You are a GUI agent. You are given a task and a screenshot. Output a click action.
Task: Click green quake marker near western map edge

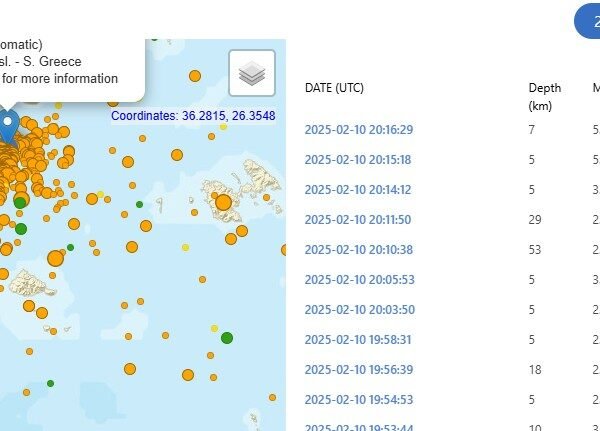[21, 229]
